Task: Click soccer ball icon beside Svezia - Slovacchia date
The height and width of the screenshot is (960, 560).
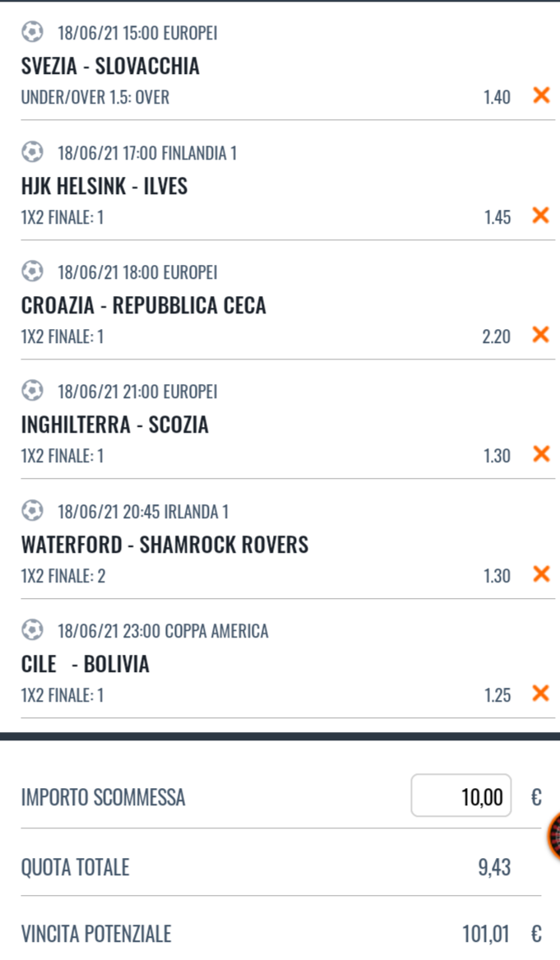Action: [x=32, y=33]
